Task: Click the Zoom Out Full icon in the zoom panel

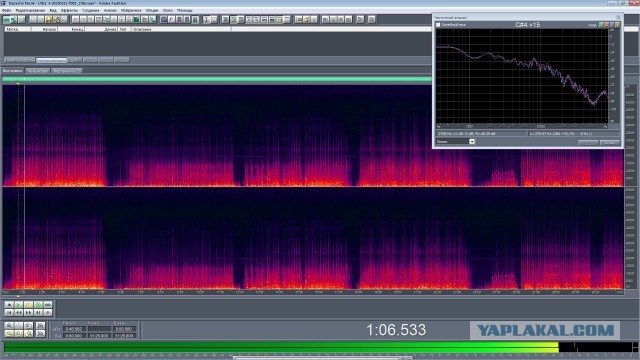Action: (x=29, y=325)
